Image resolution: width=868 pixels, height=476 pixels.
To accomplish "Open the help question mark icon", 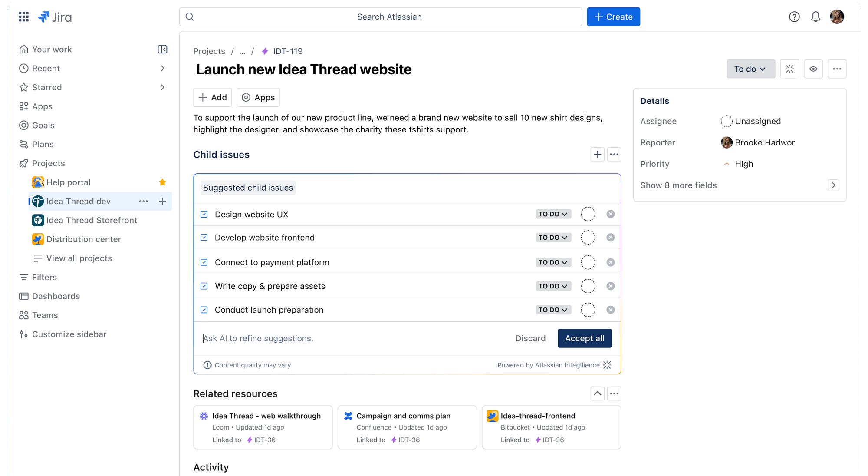I will pyautogui.click(x=794, y=17).
